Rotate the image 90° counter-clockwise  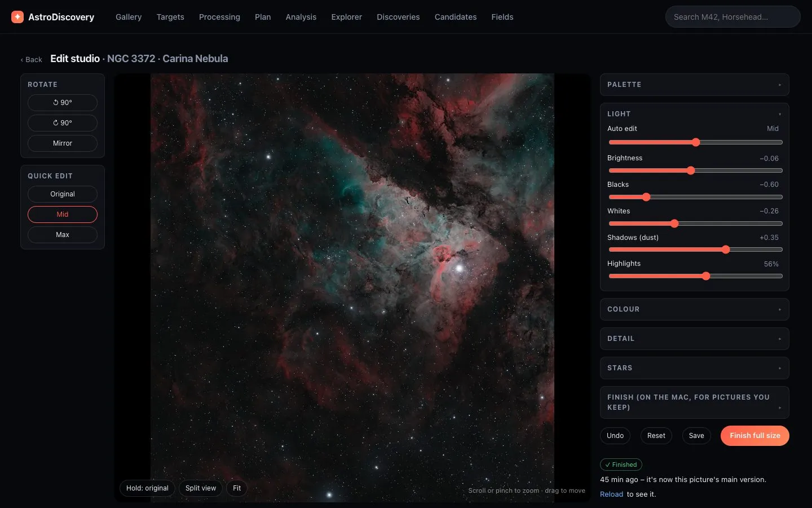(63, 103)
